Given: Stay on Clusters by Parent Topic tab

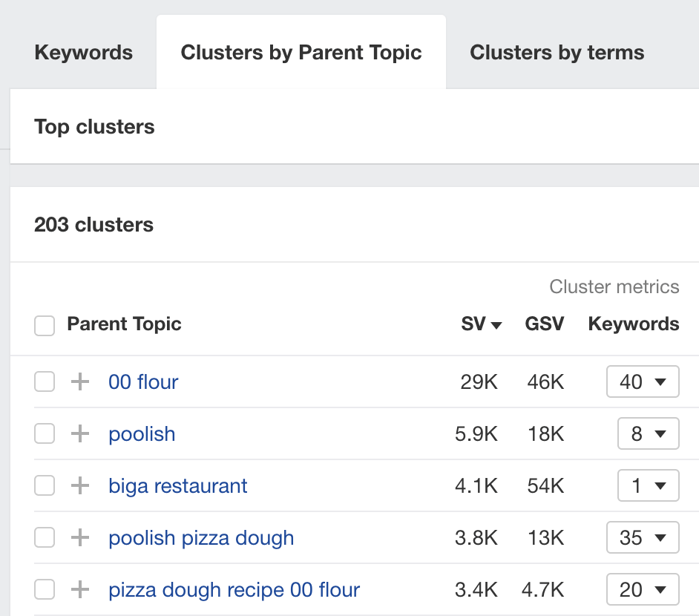Looking at the screenshot, I should click(x=301, y=52).
